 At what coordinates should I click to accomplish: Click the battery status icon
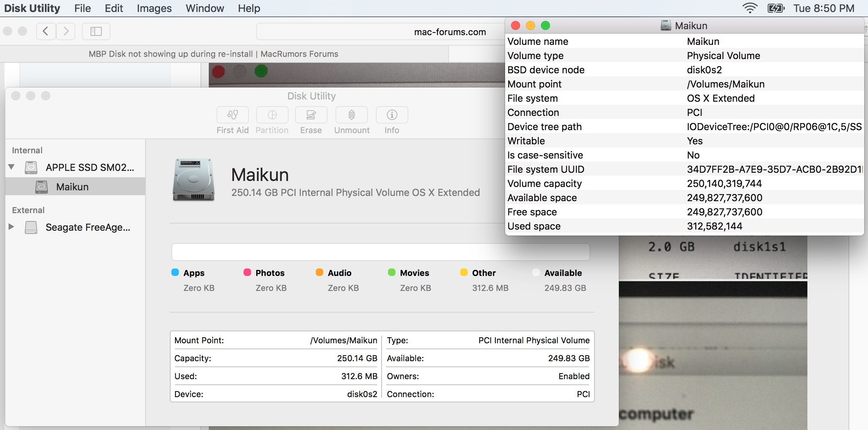coord(776,8)
